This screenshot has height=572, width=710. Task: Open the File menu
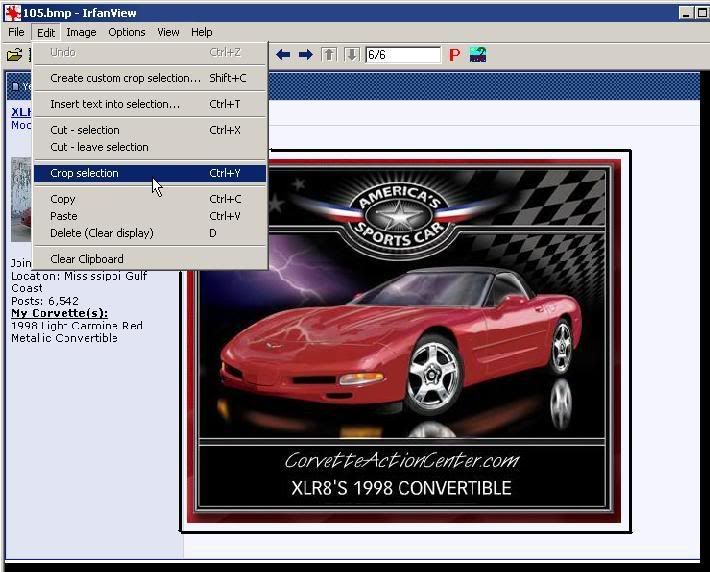[x=16, y=32]
